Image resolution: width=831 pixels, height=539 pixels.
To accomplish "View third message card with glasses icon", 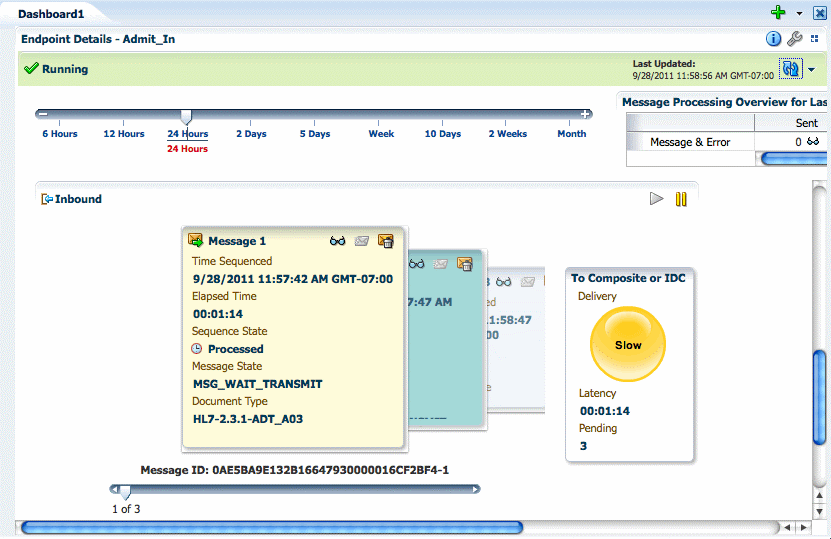I will click(x=503, y=282).
